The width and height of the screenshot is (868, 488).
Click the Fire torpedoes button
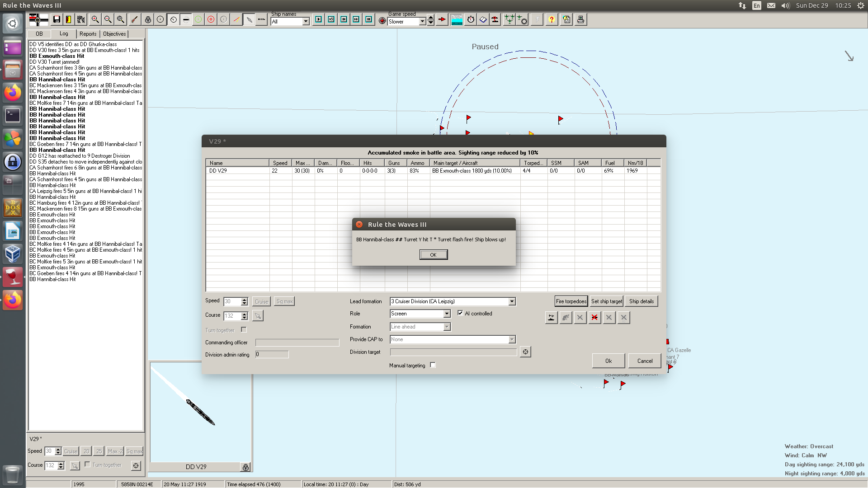(x=571, y=301)
